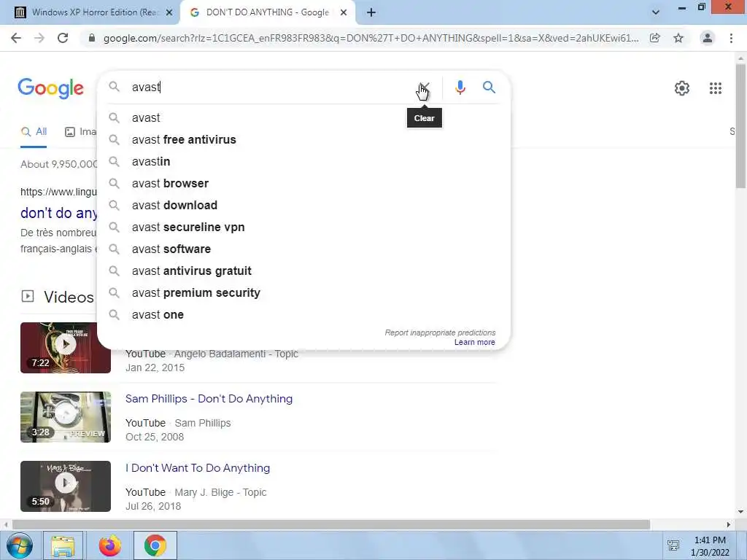Open the Chrome profile avatar
Screen dimensions: 747x560
click(x=708, y=38)
